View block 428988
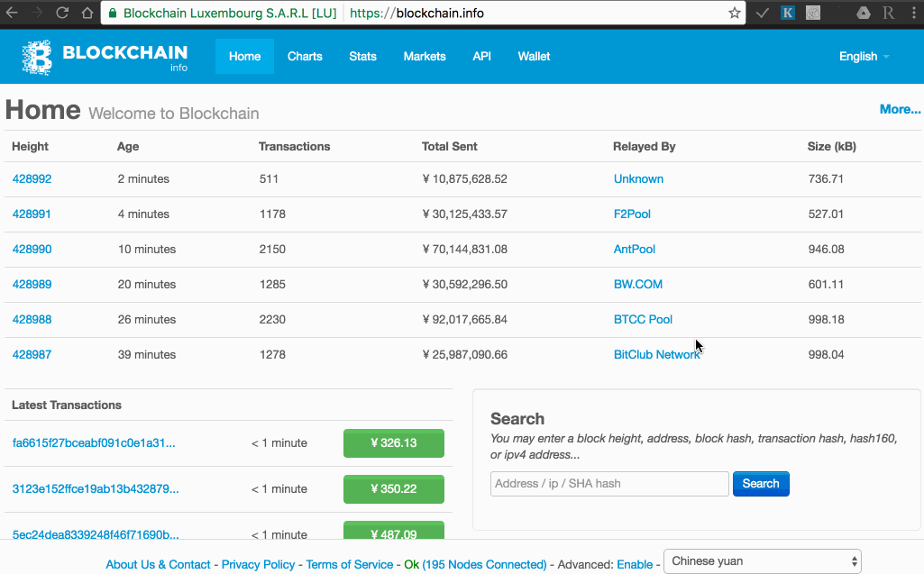Viewport: 924px width, 574px height. coord(32,319)
